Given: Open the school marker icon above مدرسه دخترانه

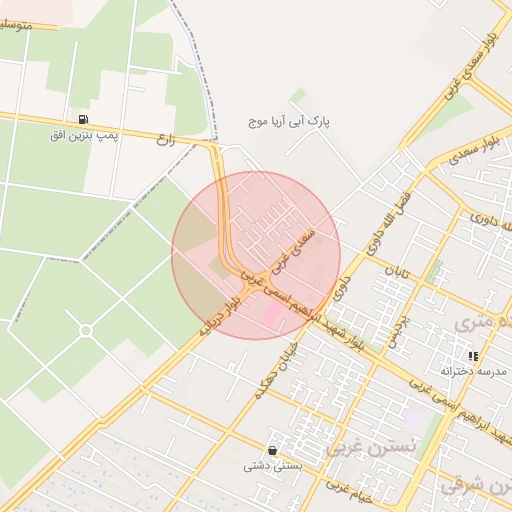Looking at the screenshot, I should (473, 356).
